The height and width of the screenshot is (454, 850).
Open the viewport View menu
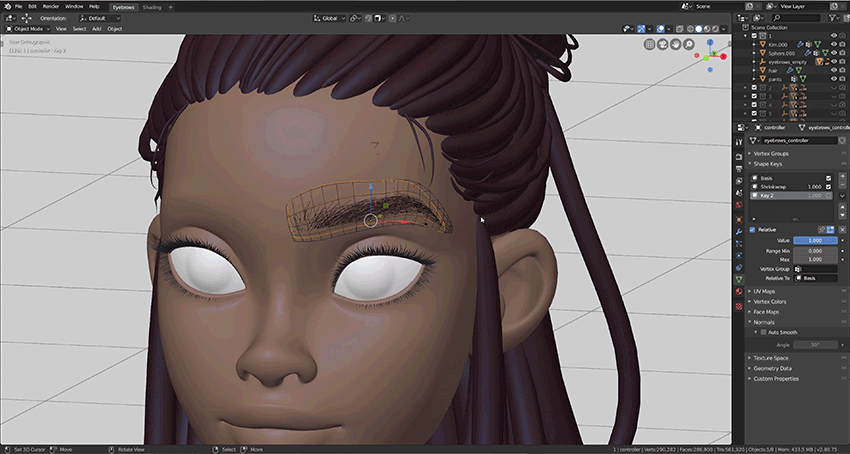click(61, 29)
